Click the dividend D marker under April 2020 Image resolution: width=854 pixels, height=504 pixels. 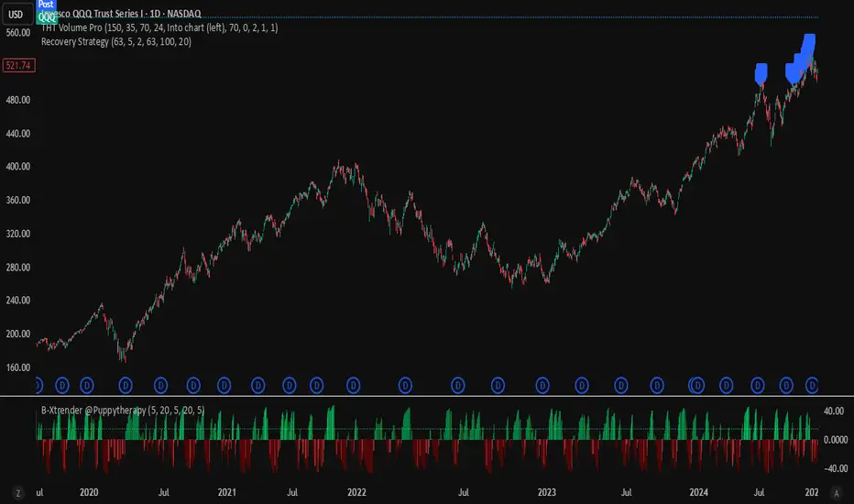126,385
